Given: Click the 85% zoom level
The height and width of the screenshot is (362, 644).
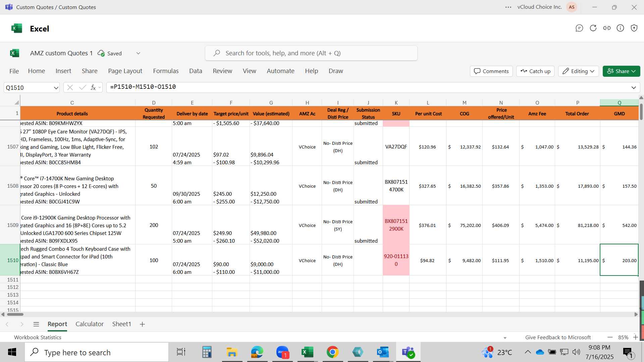Looking at the screenshot, I should coord(623,338).
